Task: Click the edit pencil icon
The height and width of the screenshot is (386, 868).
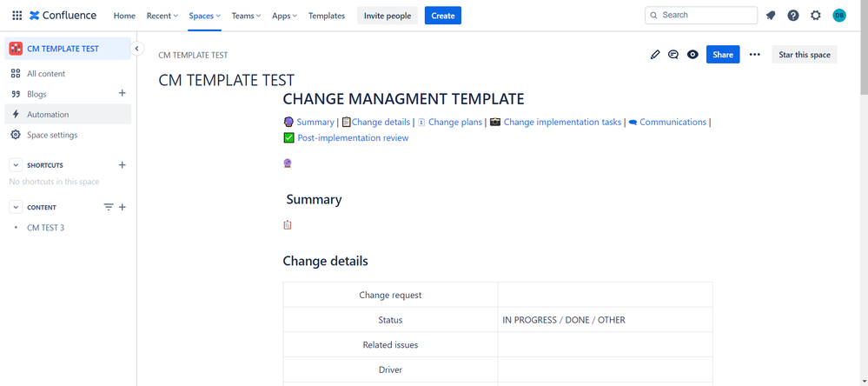Action: point(655,54)
